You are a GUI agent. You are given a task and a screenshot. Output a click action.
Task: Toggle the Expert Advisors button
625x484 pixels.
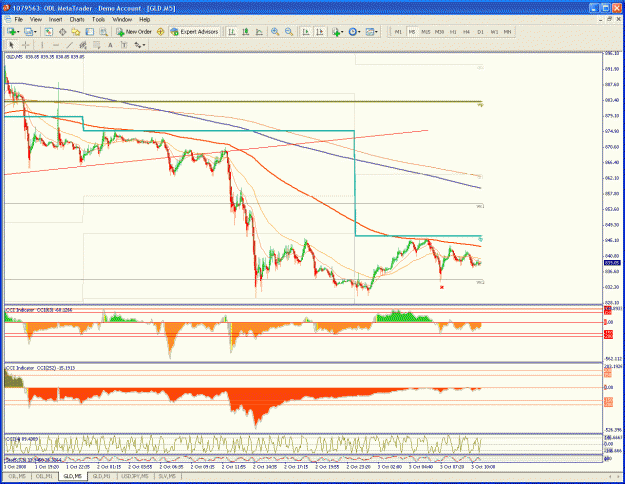pyautogui.click(x=195, y=31)
